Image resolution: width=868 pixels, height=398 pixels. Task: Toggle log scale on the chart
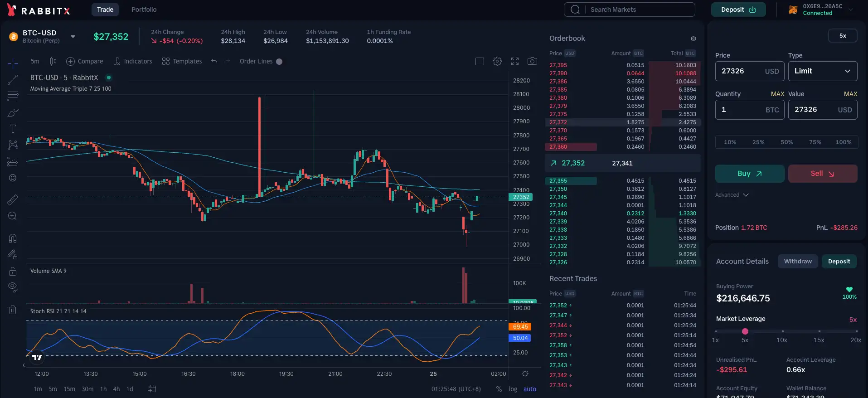tap(513, 389)
